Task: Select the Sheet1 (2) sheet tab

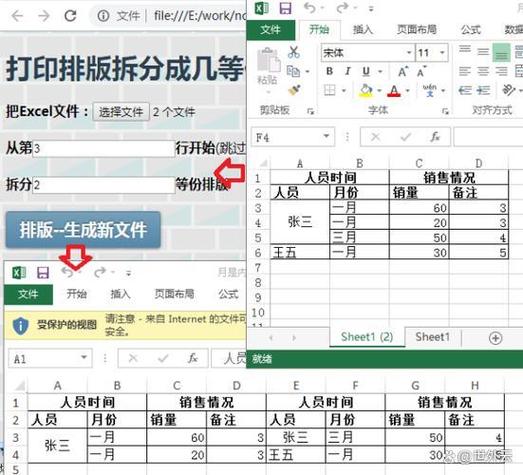Action: click(367, 337)
